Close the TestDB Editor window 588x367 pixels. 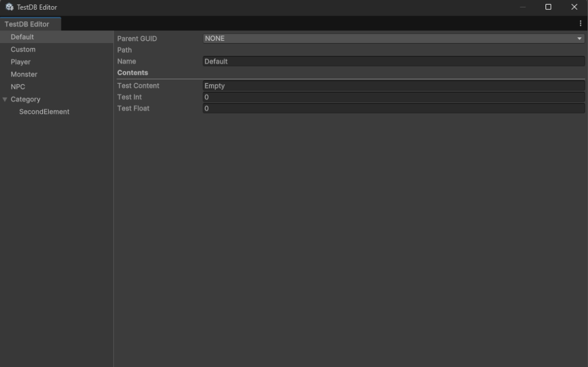coord(574,7)
